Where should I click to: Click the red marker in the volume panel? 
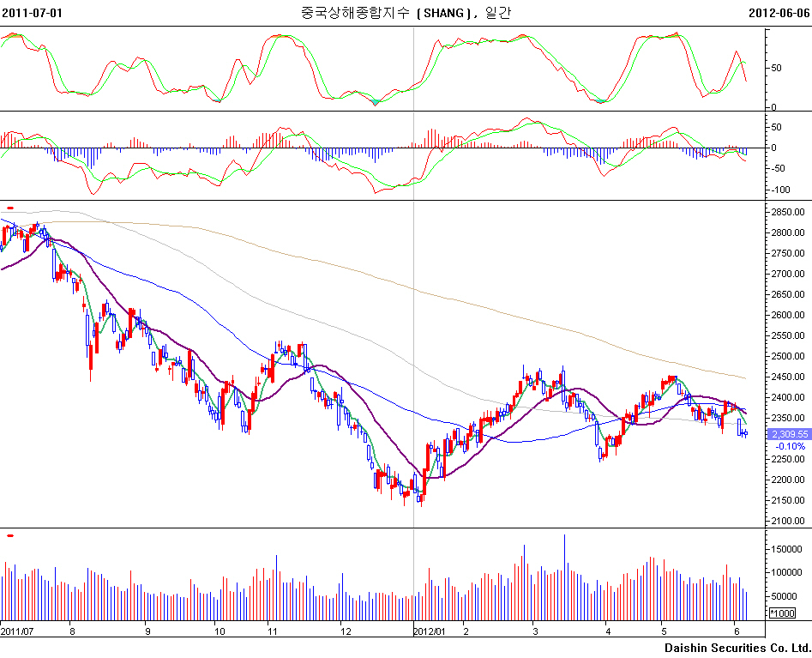[9, 535]
